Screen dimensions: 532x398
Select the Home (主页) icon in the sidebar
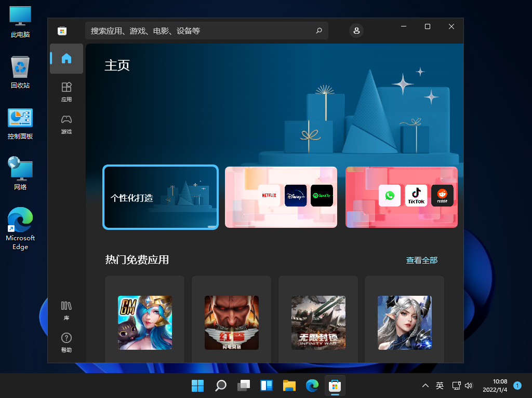coord(66,59)
